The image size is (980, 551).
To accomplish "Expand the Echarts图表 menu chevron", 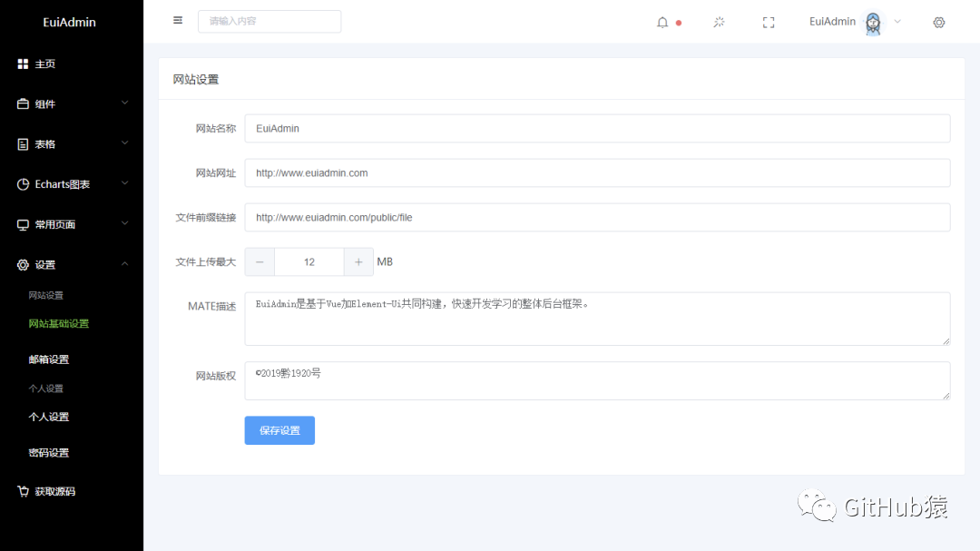I will click(125, 183).
